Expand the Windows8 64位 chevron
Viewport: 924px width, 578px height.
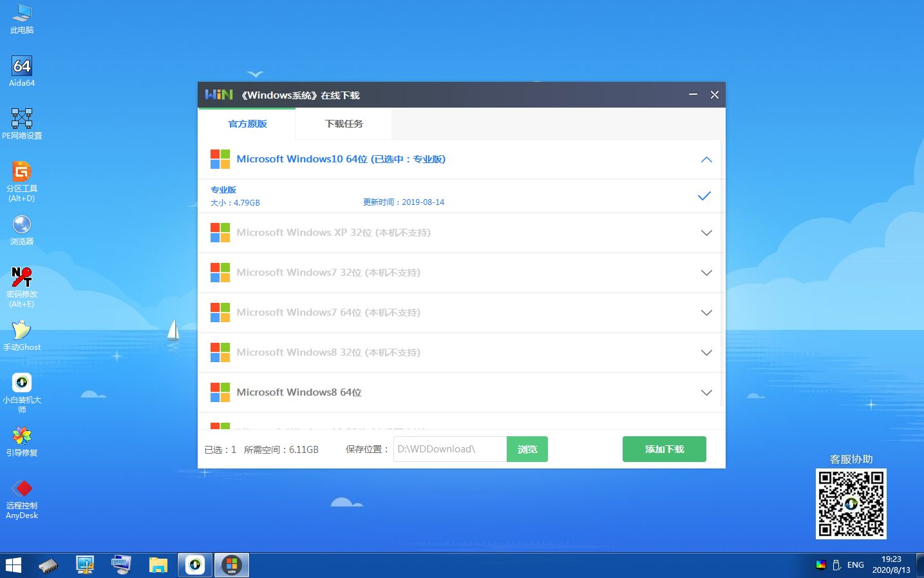pyautogui.click(x=706, y=392)
